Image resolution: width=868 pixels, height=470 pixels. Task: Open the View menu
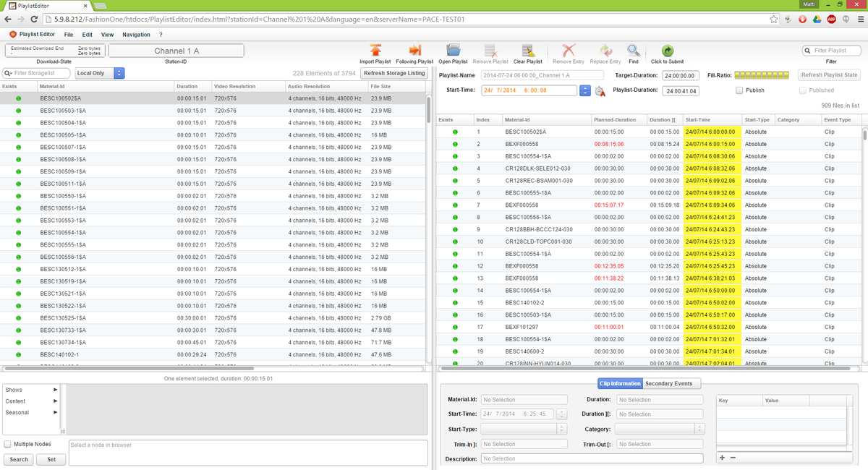(107, 34)
